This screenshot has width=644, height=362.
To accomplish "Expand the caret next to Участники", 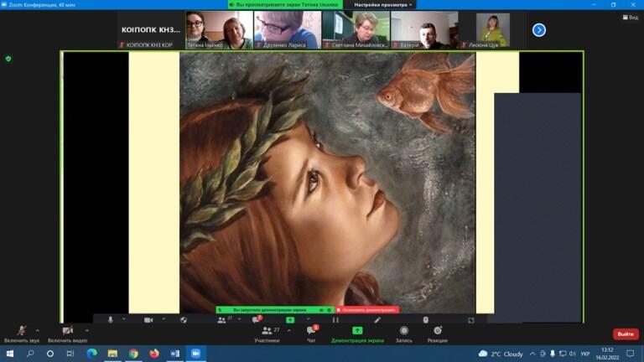I will 289,330.
